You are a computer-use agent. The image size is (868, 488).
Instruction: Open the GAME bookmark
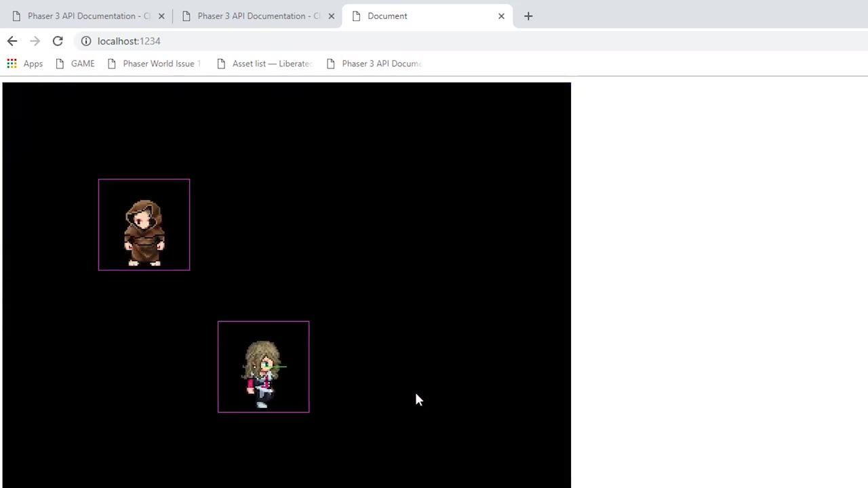(x=75, y=64)
